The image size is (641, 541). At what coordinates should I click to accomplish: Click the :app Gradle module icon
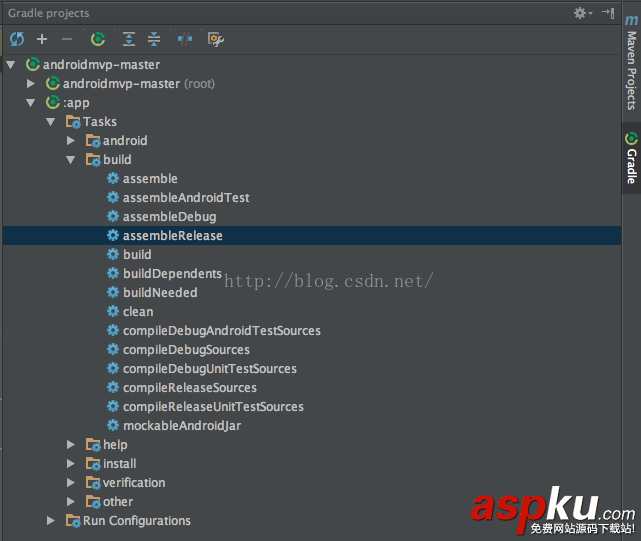[53, 102]
